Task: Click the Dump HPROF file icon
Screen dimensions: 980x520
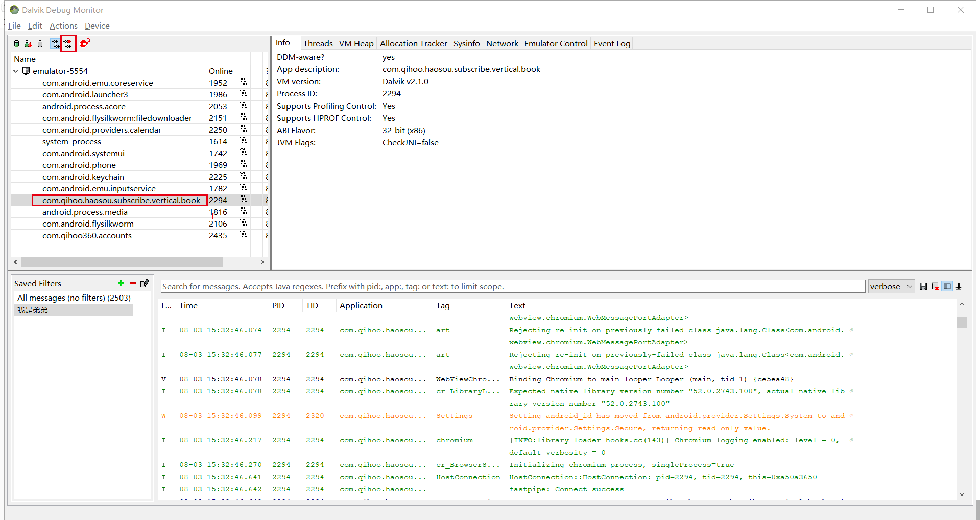Action: coord(28,44)
